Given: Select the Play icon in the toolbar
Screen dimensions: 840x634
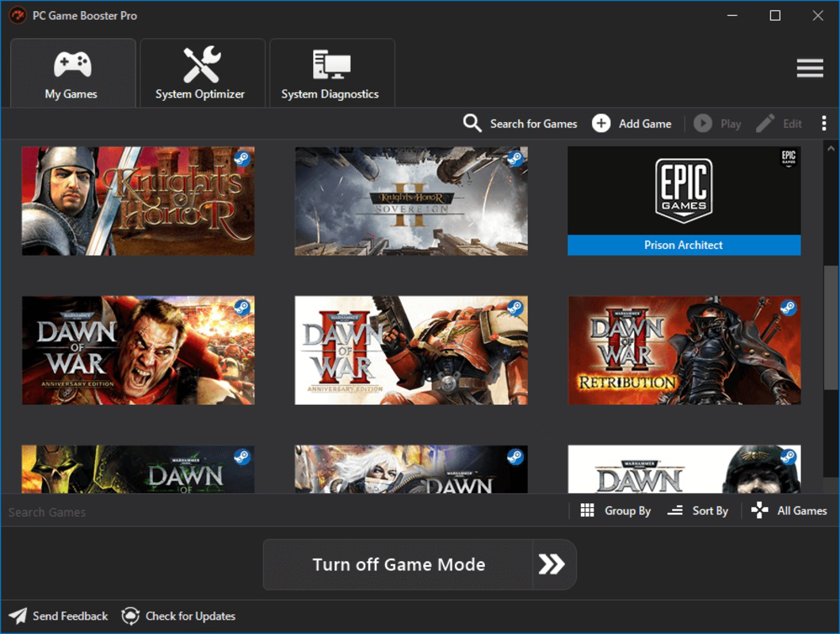Looking at the screenshot, I should tap(702, 124).
